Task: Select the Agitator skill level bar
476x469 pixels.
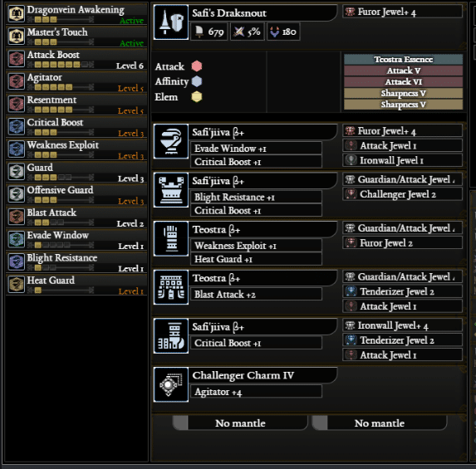Action: pyautogui.click(x=61, y=87)
